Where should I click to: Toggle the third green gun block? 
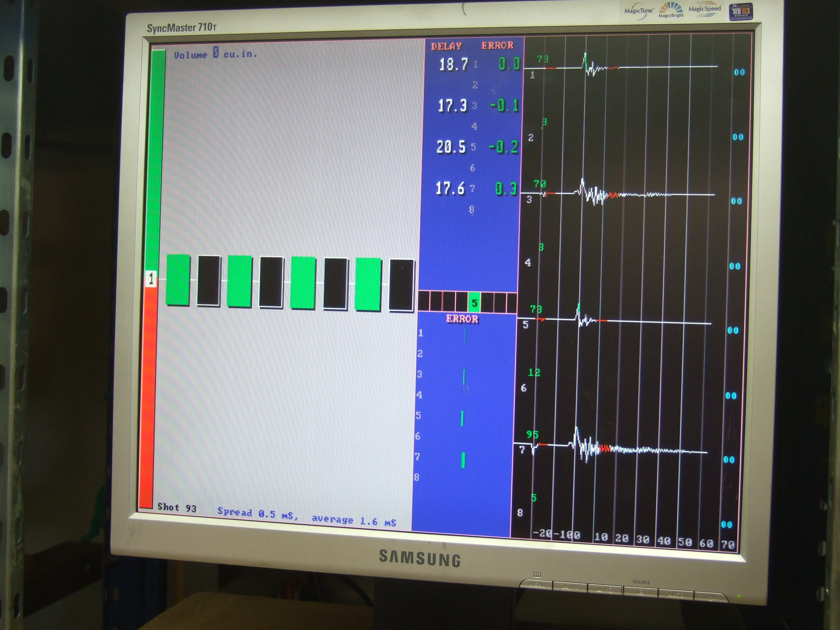[303, 283]
